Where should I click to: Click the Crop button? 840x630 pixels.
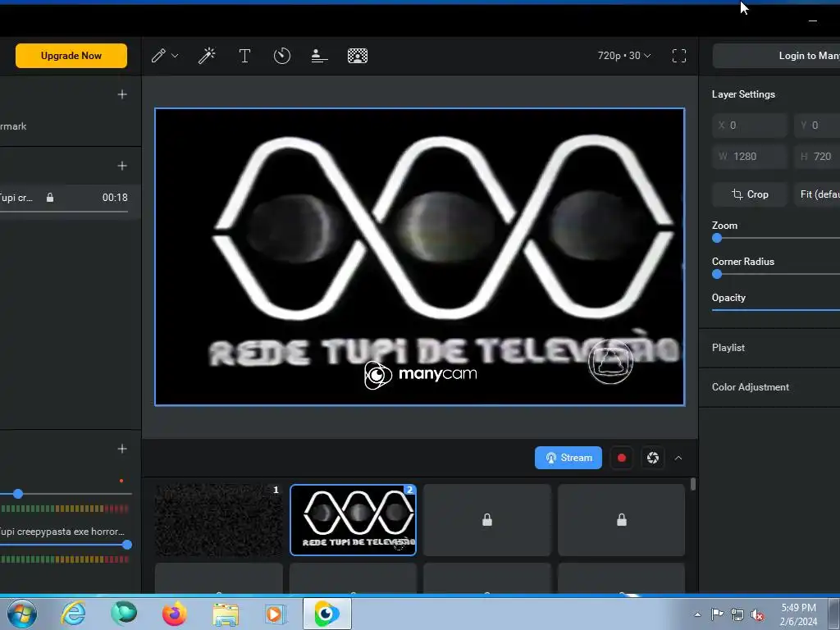pyautogui.click(x=750, y=194)
